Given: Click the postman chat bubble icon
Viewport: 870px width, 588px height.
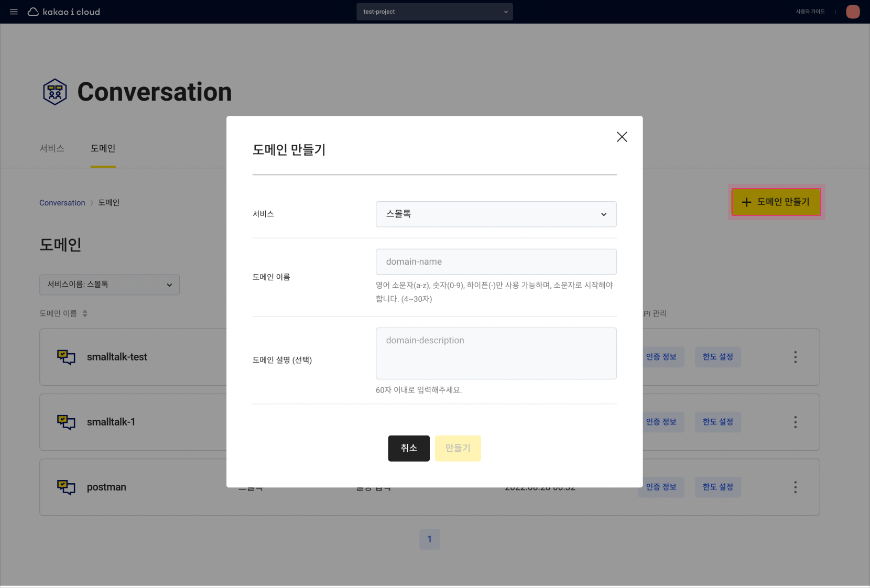Looking at the screenshot, I should (x=66, y=487).
